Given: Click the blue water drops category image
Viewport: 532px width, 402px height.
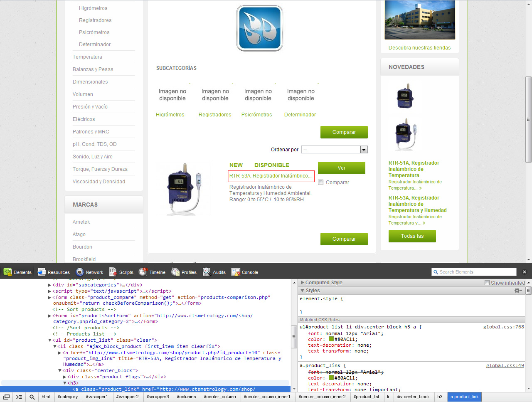Looking at the screenshot, I should 260,28.
